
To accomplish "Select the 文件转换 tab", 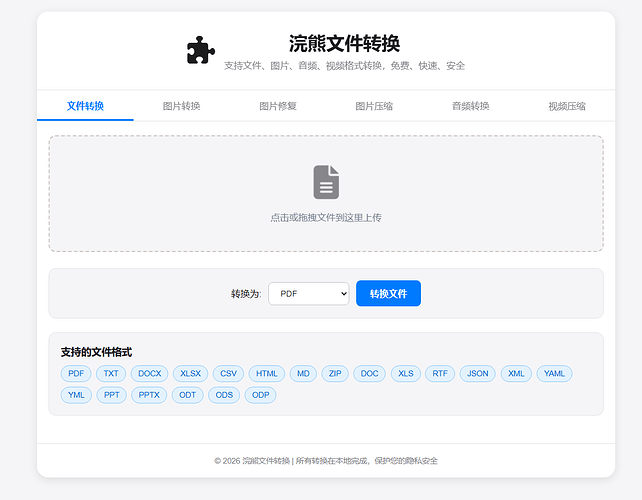I will click(85, 106).
